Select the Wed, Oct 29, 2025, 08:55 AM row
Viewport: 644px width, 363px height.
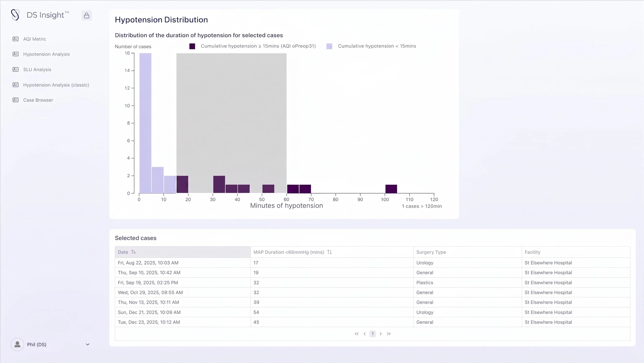pyautogui.click(x=372, y=292)
